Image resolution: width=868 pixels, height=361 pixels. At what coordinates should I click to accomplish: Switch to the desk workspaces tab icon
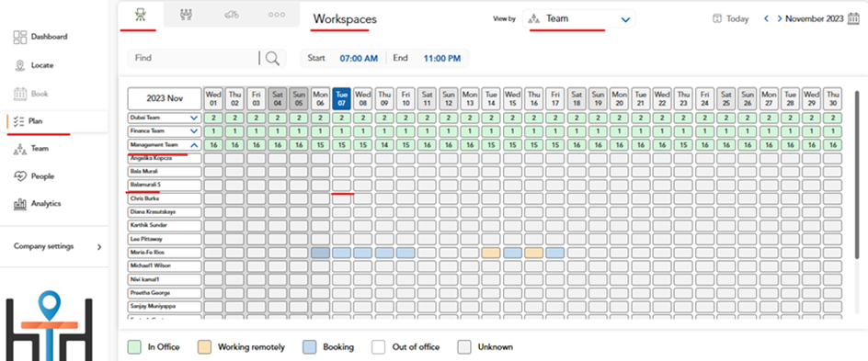coord(141,15)
